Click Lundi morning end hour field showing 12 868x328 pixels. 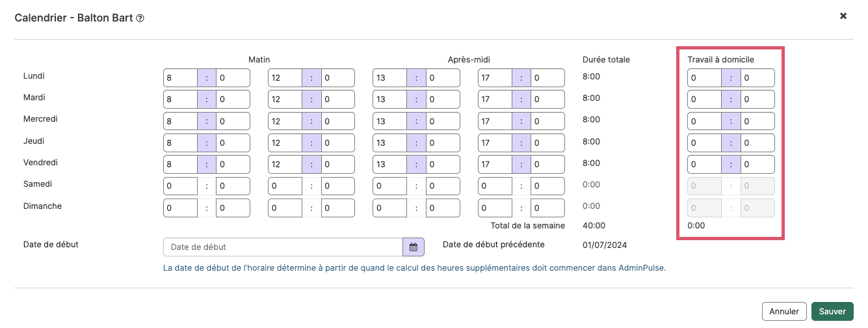coord(285,78)
